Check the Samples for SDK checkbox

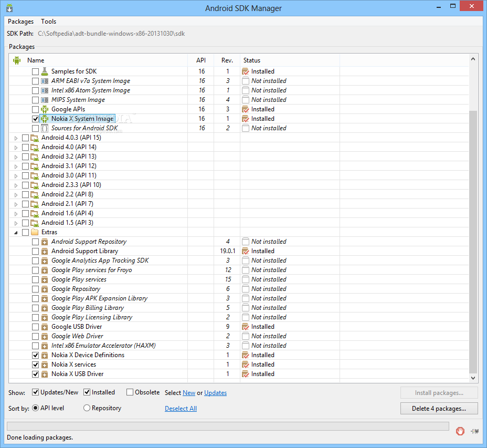pyautogui.click(x=35, y=71)
